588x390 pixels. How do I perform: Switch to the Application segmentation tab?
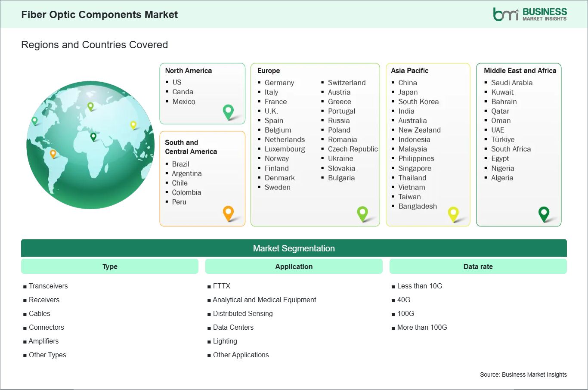pyautogui.click(x=294, y=266)
